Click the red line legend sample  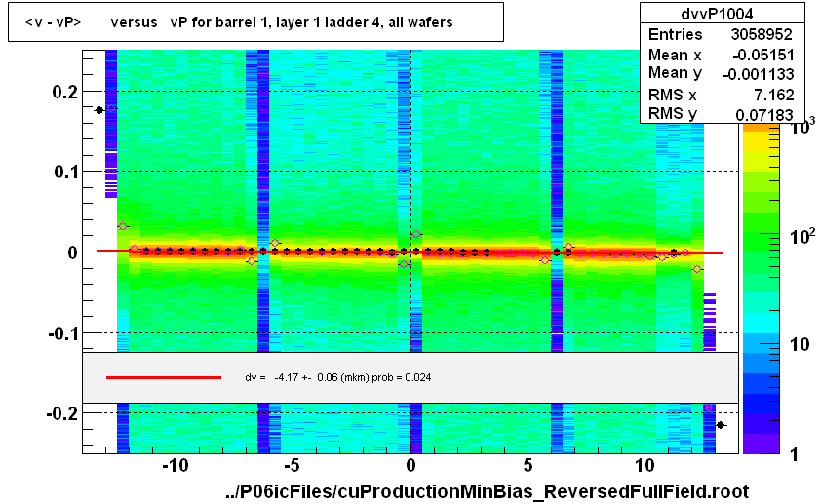click(x=164, y=377)
